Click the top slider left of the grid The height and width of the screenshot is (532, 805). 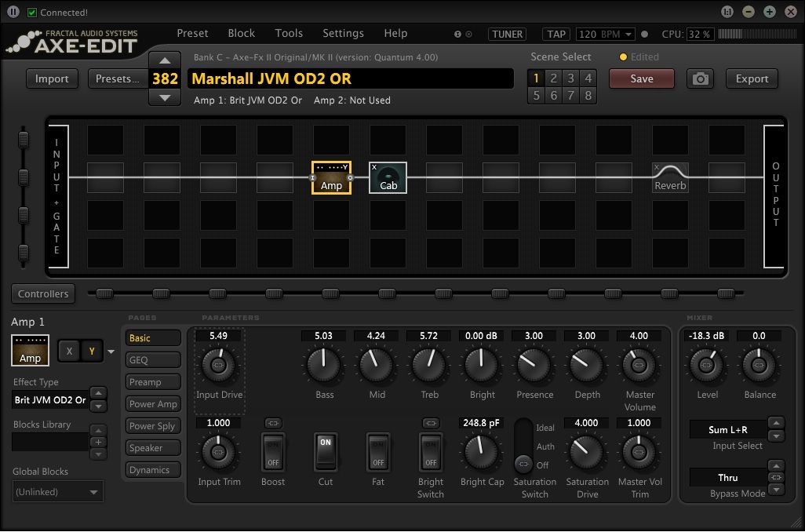click(x=23, y=139)
